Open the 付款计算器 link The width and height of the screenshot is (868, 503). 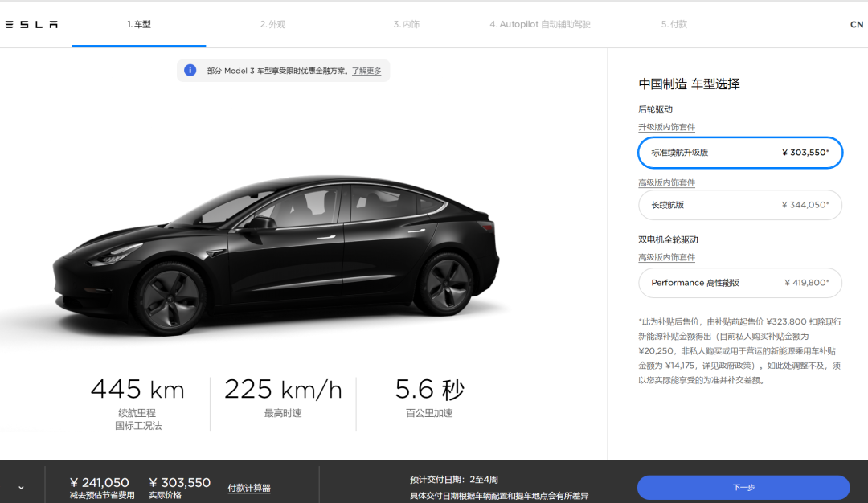coord(249,488)
